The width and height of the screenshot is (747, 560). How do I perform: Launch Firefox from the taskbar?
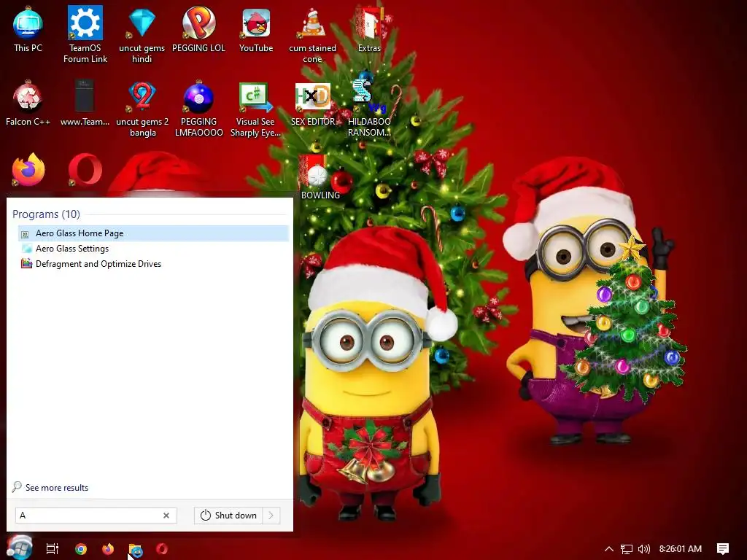pos(108,548)
